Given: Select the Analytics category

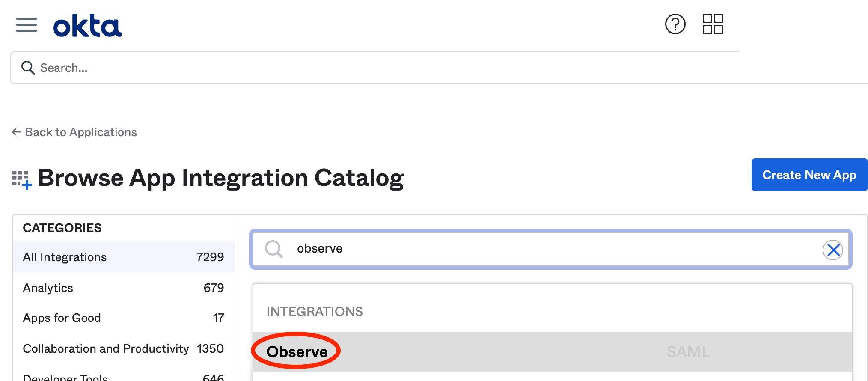Looking at the screenshot, I should coord(124,288).
